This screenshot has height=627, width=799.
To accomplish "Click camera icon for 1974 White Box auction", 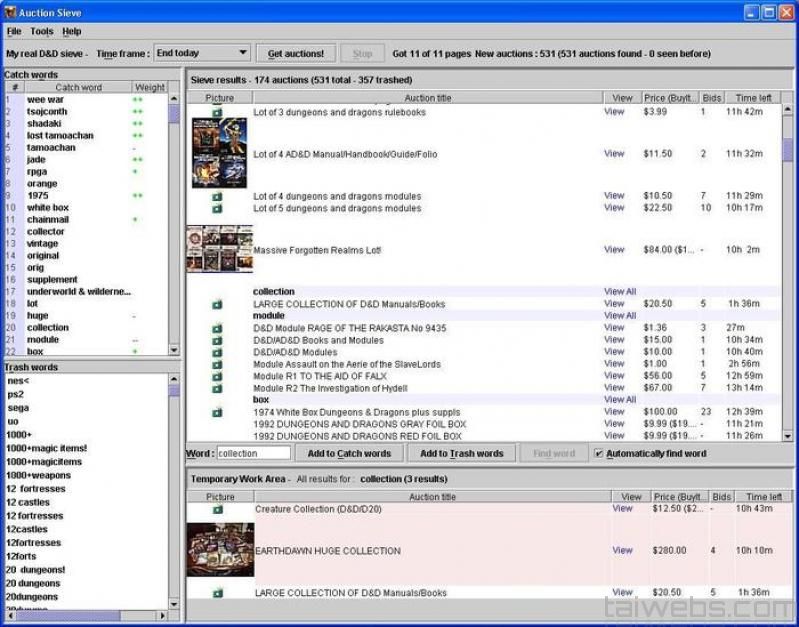I will 217,412.
